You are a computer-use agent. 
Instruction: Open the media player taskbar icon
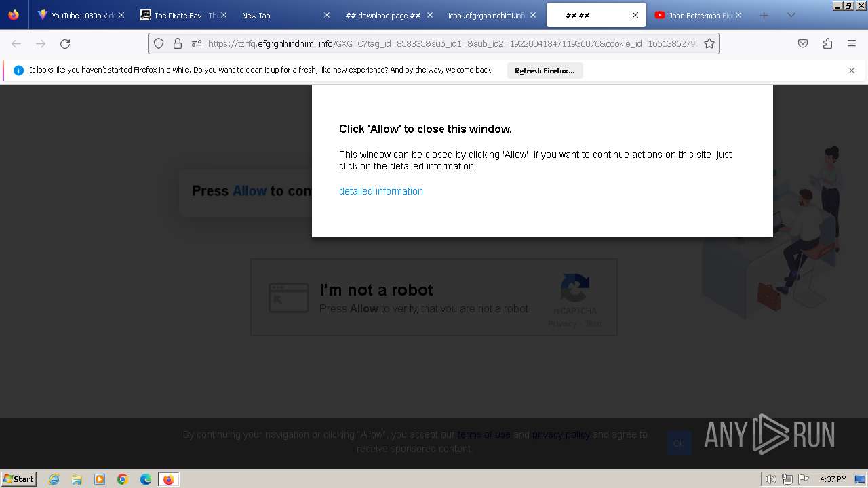pyautogui.click(x=100, y=479)
